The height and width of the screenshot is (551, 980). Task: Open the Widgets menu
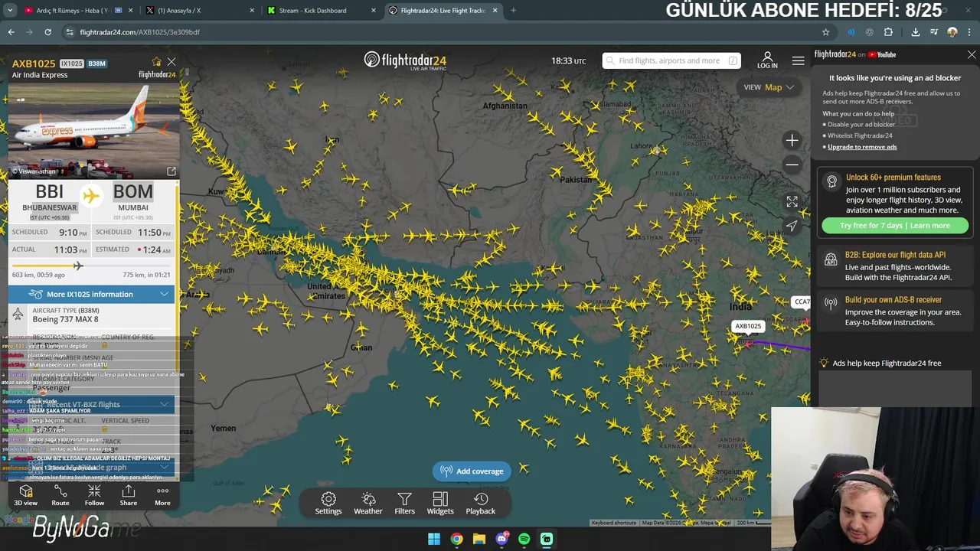440,504
